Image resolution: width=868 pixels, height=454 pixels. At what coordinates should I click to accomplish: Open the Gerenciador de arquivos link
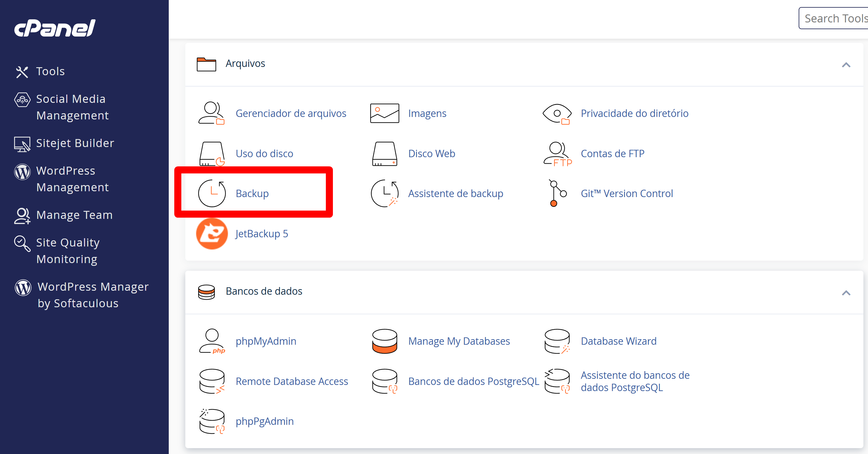(x=291, y=114)
